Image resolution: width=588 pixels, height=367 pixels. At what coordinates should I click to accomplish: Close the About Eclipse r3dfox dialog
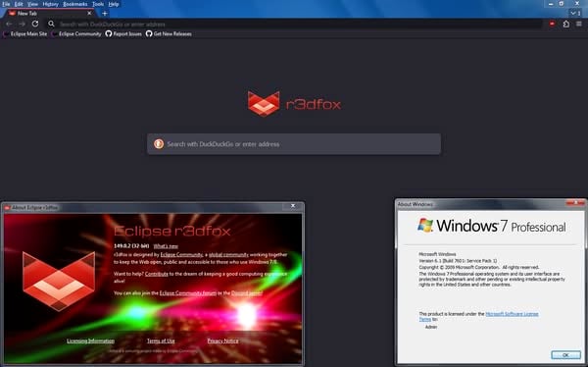coord(293,206)
